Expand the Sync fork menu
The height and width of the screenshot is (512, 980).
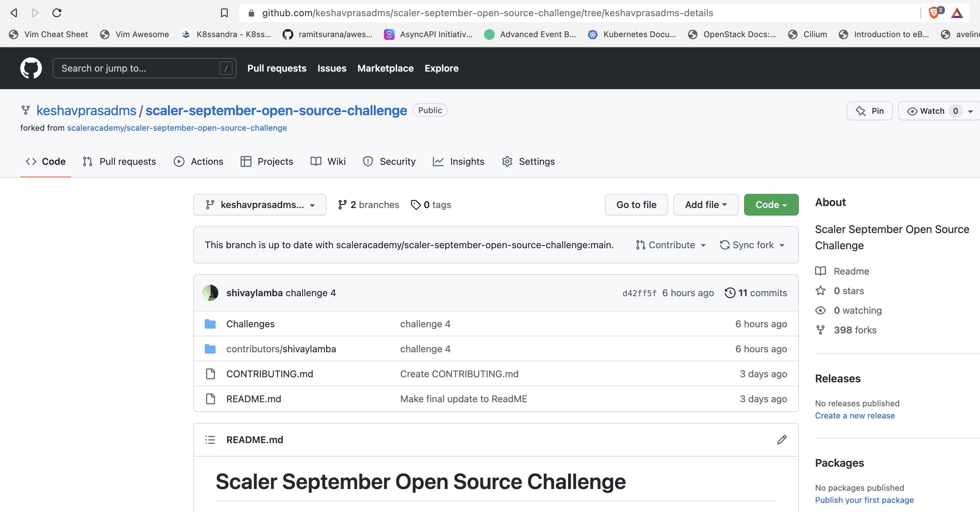click(752, 245)
